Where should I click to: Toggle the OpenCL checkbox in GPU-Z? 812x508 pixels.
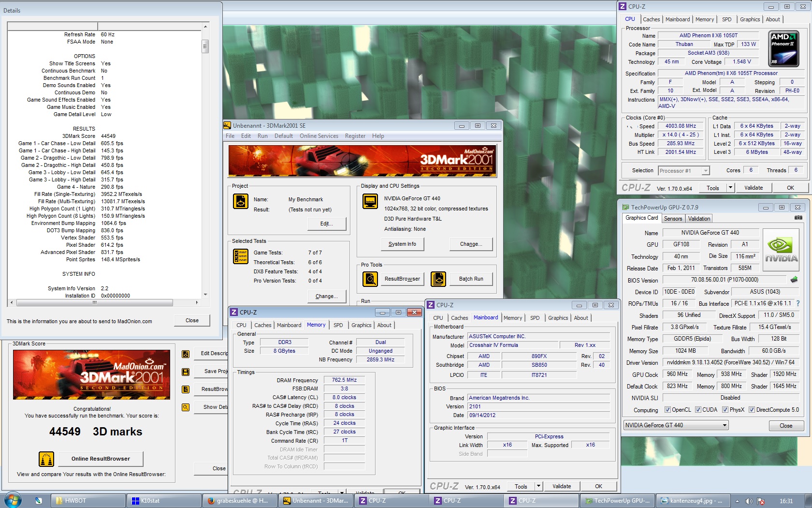point(667,410)
